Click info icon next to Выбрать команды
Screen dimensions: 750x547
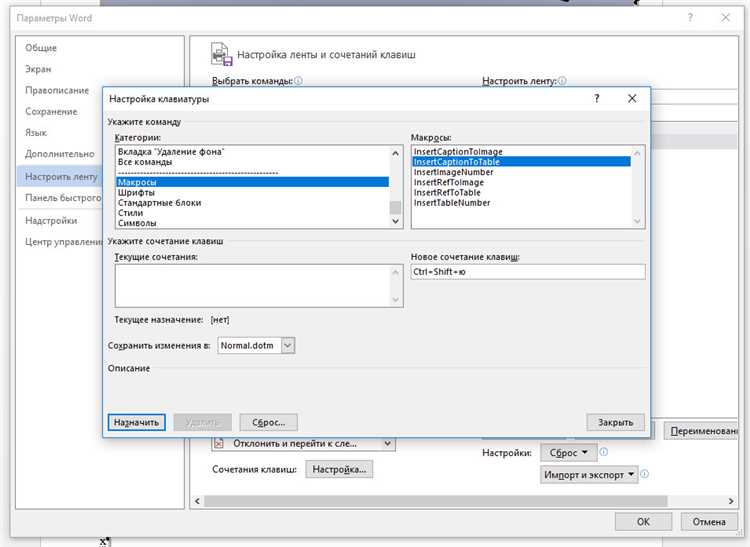[298, 81]
